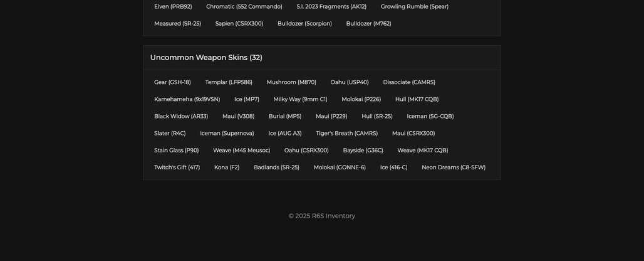Select Dissociate (CAMRS) skin
Screen dimensions: 644x261
click(409, 82)
